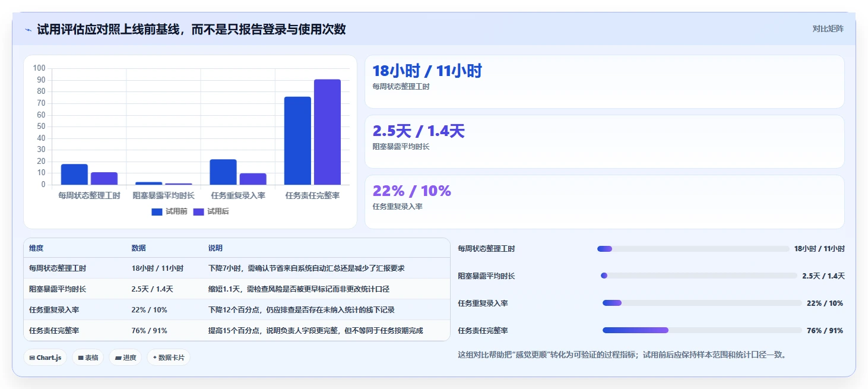The image size is (868, 389).
Task: Click the lightning icon beside the title
Action: [x=28, y=30]
